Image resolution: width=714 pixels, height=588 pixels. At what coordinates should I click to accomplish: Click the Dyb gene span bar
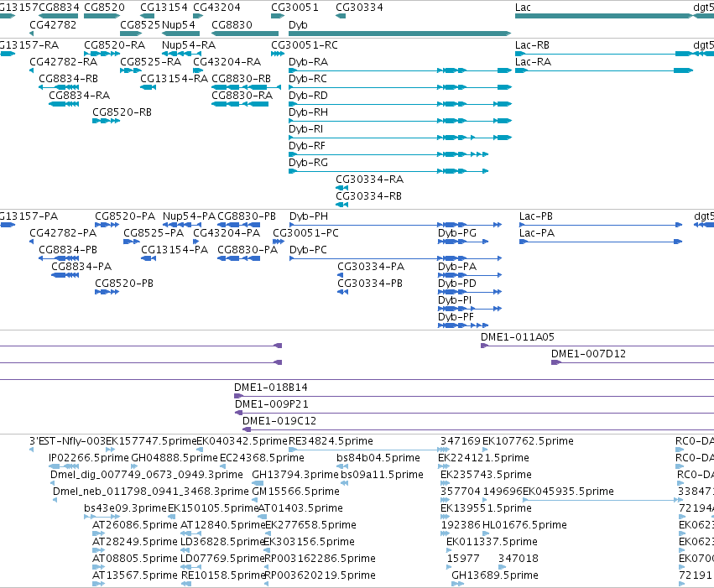[x=400, y=34]
